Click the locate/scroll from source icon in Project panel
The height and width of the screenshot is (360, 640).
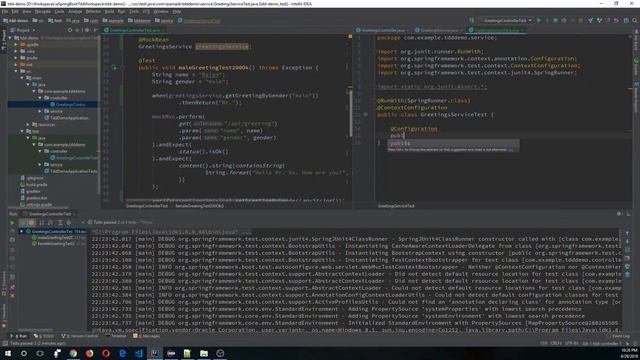tap(70, 30)
